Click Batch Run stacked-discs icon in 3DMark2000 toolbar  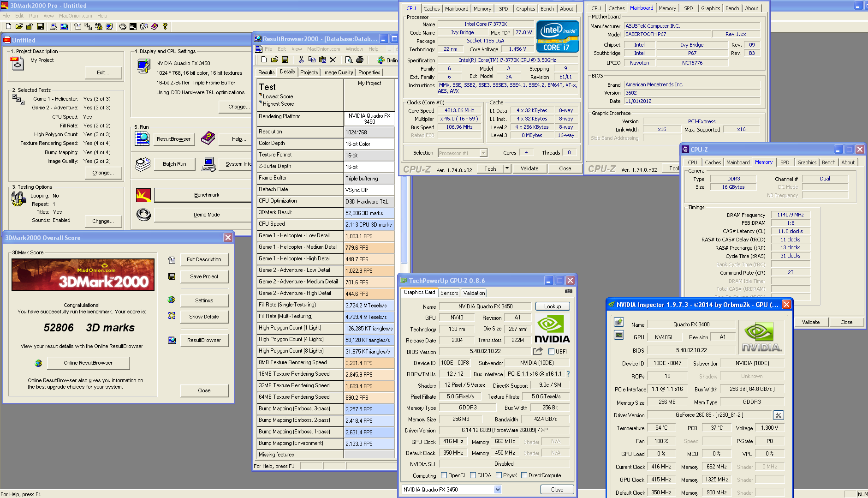[x=144, y=26]
